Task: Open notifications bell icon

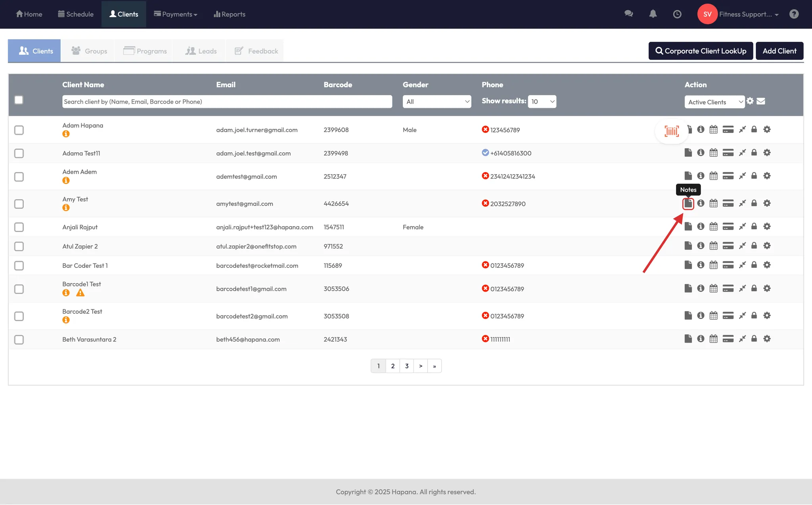Action: click(653, 14)
